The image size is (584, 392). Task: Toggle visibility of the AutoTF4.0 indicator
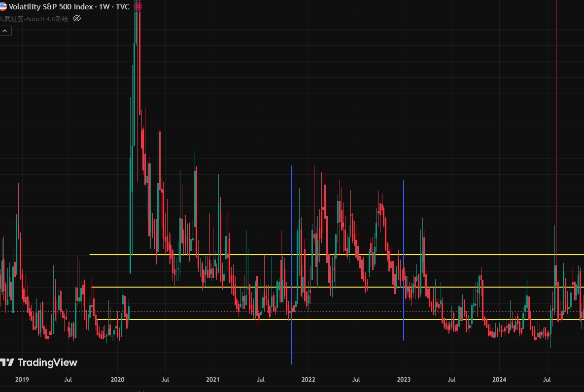pyautogui.click(x=76, y=19)
